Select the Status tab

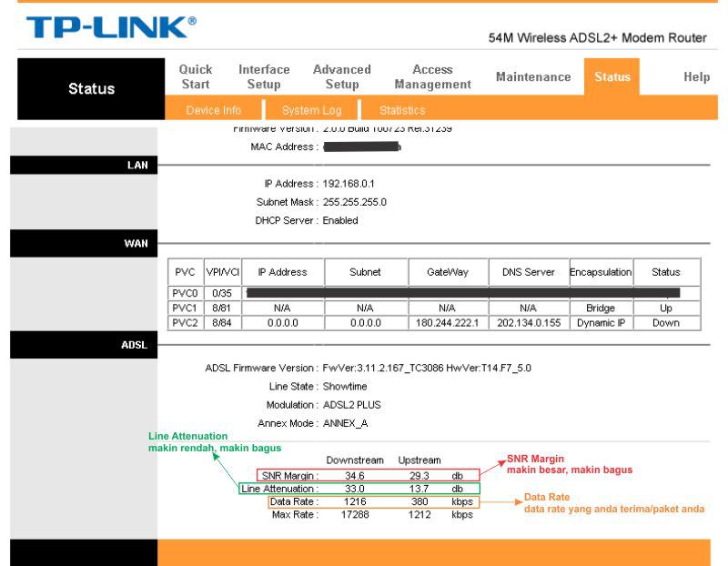[612, 76]
